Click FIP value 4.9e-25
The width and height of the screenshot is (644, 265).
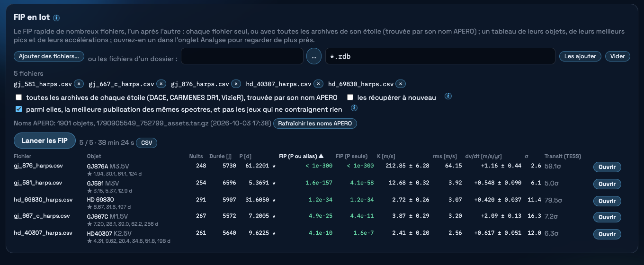[321, 216]
